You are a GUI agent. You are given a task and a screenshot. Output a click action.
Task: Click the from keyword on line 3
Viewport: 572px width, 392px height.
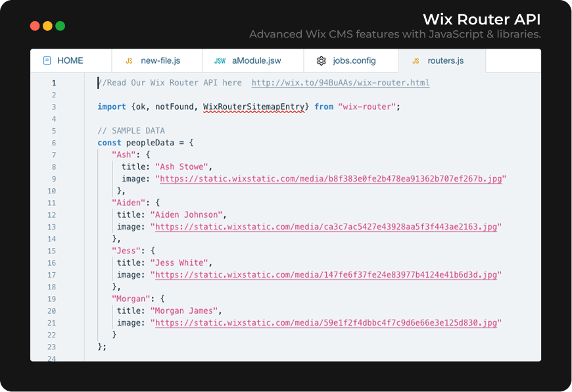(323, 107)
